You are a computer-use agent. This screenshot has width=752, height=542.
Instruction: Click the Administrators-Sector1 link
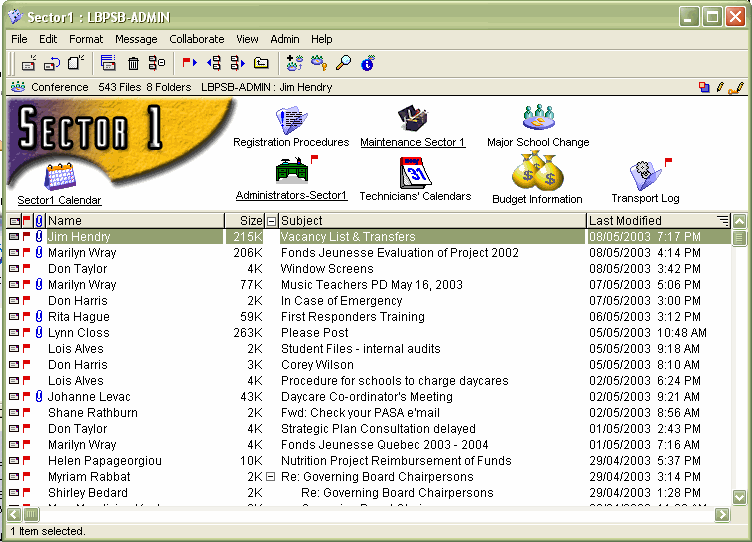[291, 195]
